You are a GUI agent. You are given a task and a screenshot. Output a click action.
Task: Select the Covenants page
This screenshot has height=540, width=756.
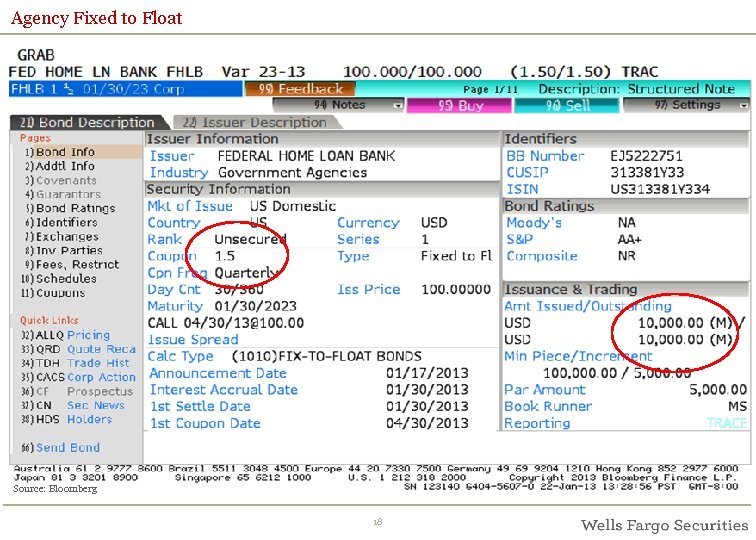pyautogui.click(x=61, y=180)
